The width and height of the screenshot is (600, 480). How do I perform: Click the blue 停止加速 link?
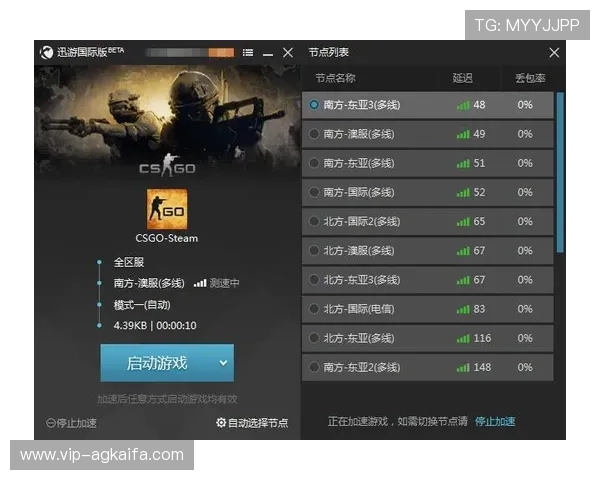point(495,421)
